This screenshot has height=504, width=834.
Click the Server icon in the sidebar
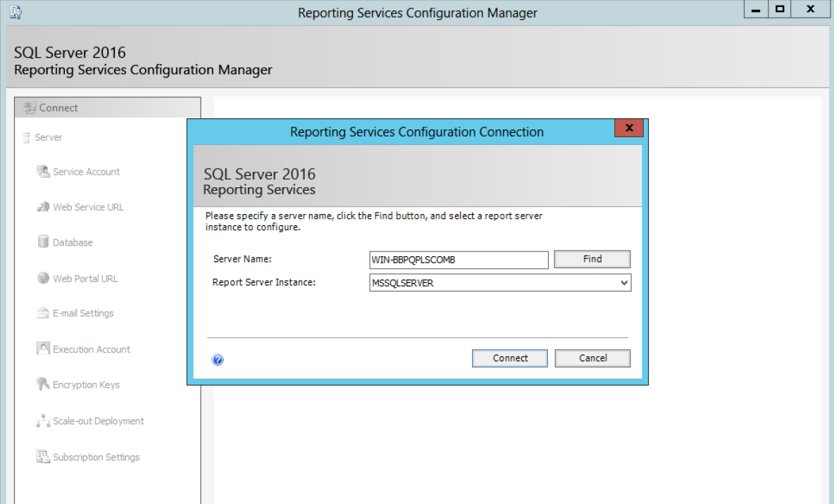[26, 138]
